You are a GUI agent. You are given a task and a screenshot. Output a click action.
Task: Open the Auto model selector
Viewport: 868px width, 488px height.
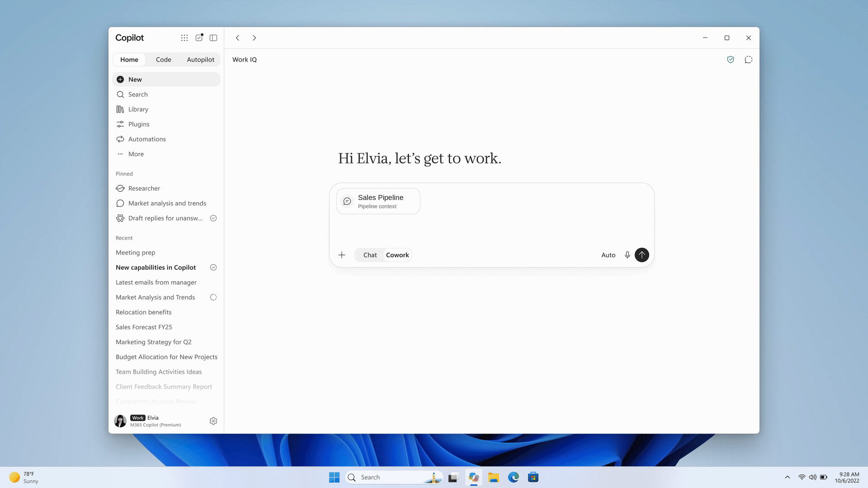608,255
